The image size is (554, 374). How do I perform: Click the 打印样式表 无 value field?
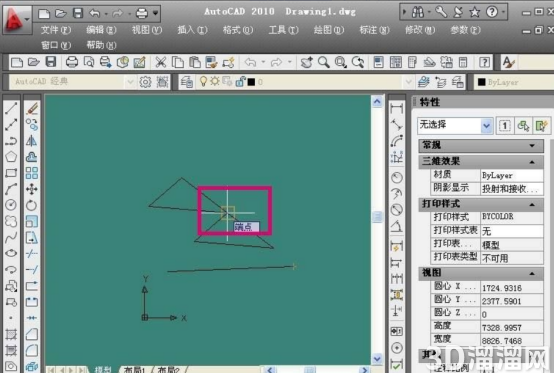(x=512, y=231)
